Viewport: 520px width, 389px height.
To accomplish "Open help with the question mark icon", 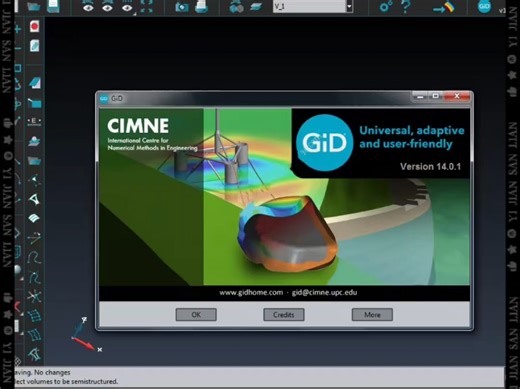I will 405,6.
